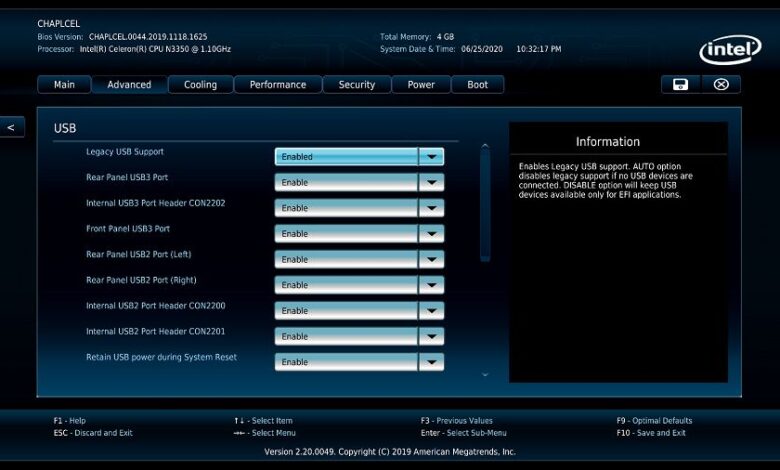Click 'F10 - Save and Exit' hint
The width and height of the screenshot is (780, 470).
651,433
